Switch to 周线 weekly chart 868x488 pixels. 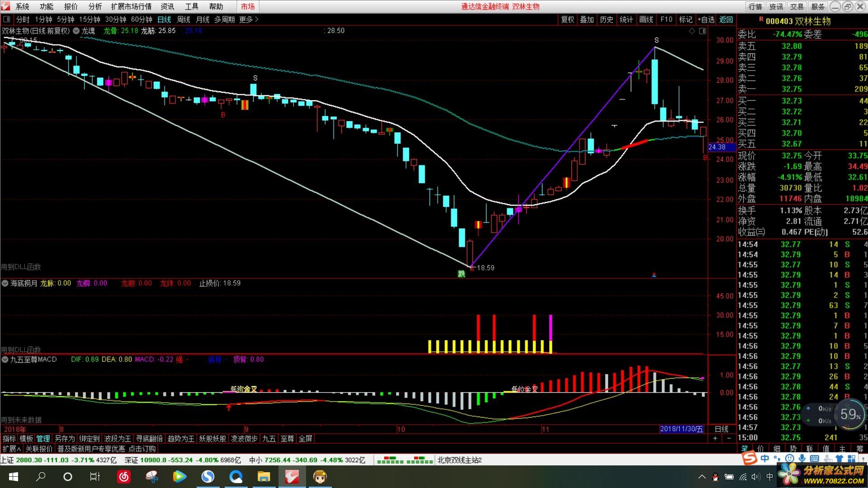coord(184,19)
